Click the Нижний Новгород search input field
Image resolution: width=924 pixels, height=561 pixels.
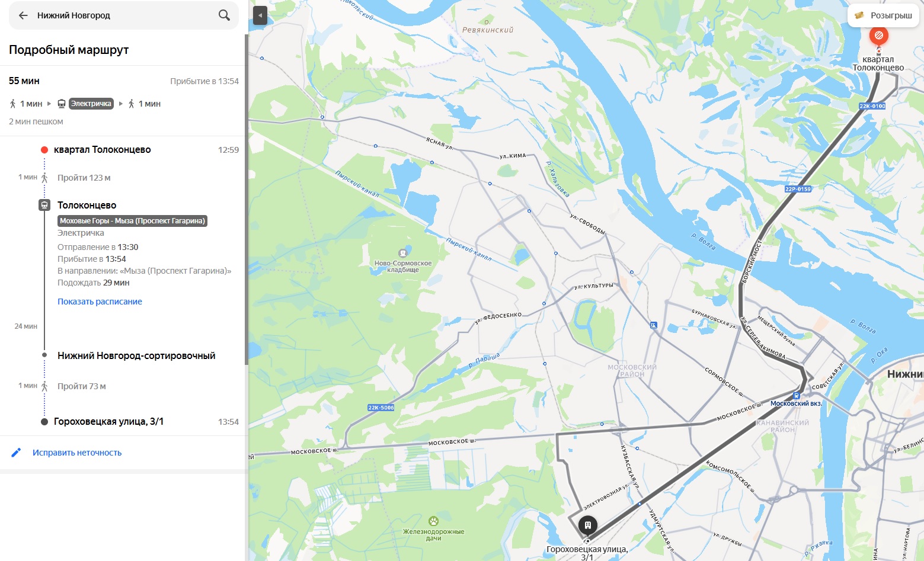[x=119, y=15]
